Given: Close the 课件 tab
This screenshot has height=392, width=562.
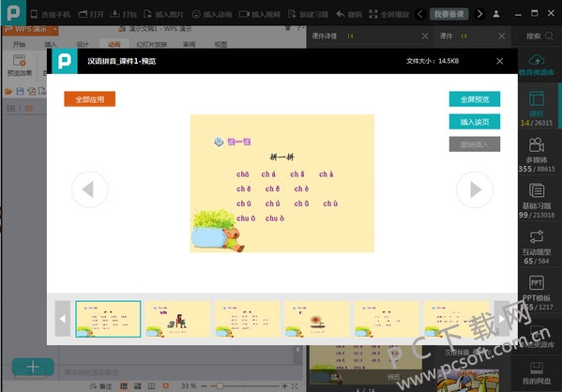Looking at the screenshot, I should (502, 37).
